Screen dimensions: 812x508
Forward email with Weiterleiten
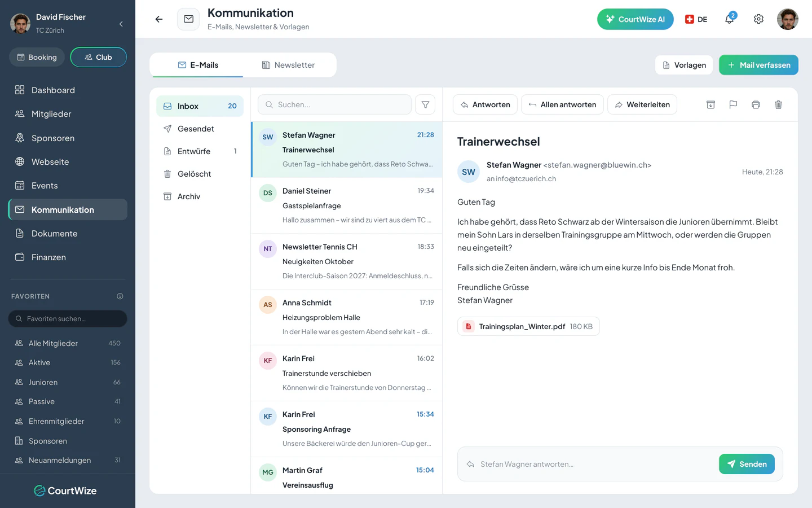642,104
